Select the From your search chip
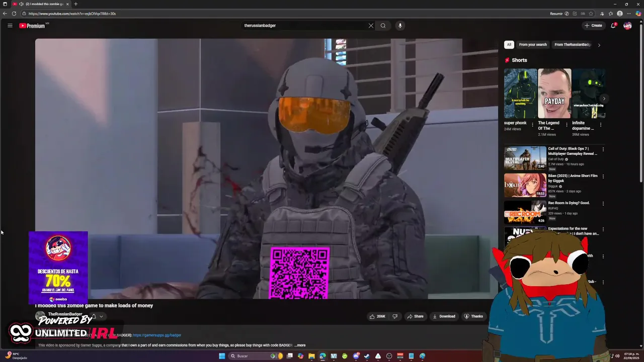 click(x=533, y=45)
